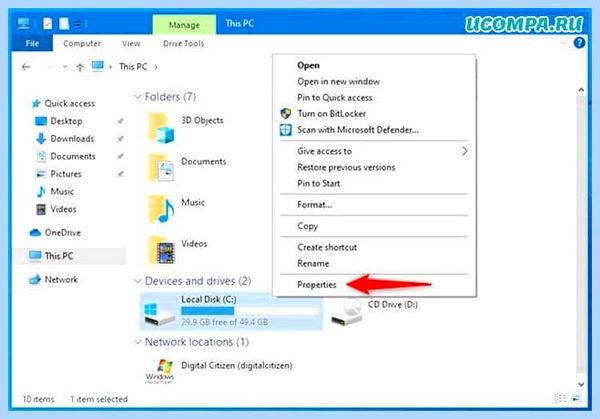
Task: Click This PC in the address bar
Action: (x=133, y=67)
